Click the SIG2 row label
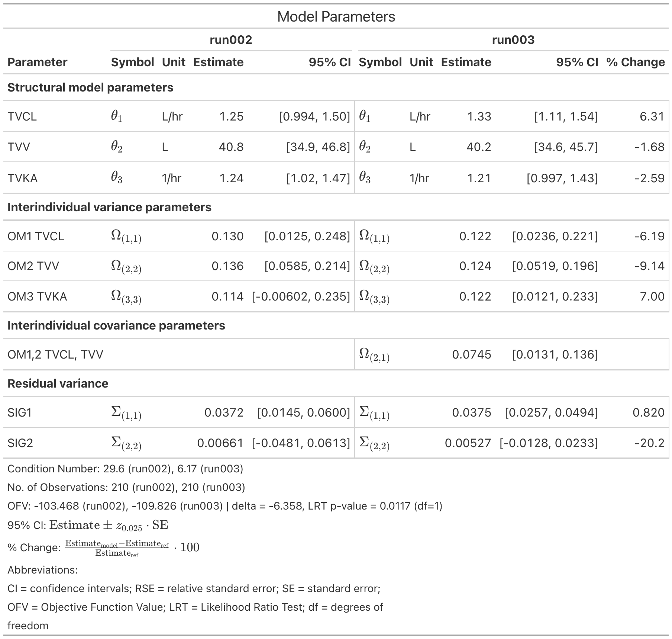The width and height of the screenshot is (672, 639). pyautogui.click(x=20, y=443)
